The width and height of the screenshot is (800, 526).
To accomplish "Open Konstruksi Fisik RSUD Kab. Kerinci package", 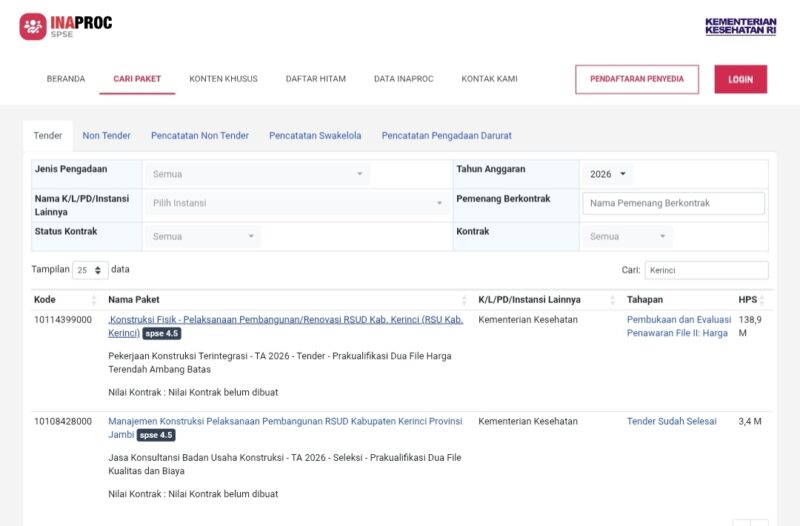I will coord(285,326).
